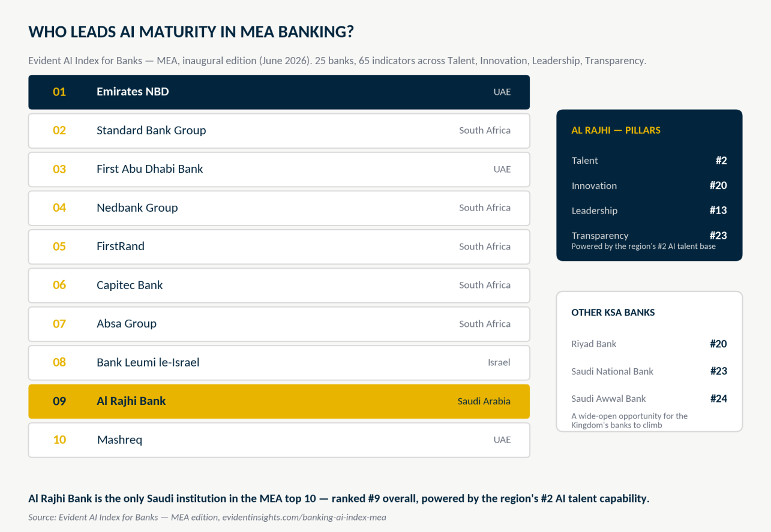Click UAE label in Mashreq row
The width and height of the screenshot is (771, 532).
[x=502, y=440]
